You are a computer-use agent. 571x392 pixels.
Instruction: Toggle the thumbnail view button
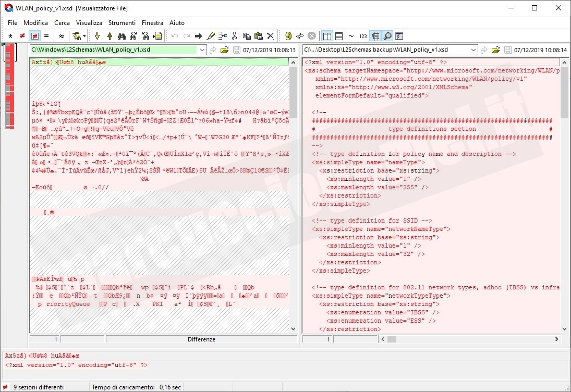[375, 36]
